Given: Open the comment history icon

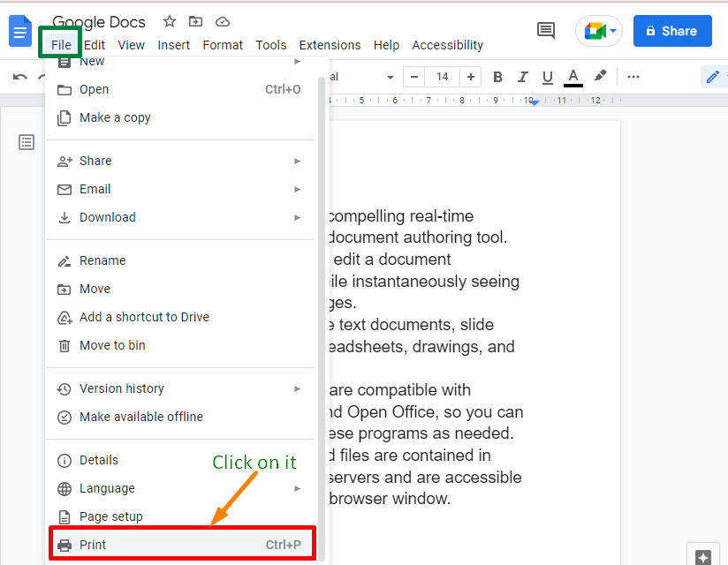Looking at the screenshot, I should [x=545, y=31].
